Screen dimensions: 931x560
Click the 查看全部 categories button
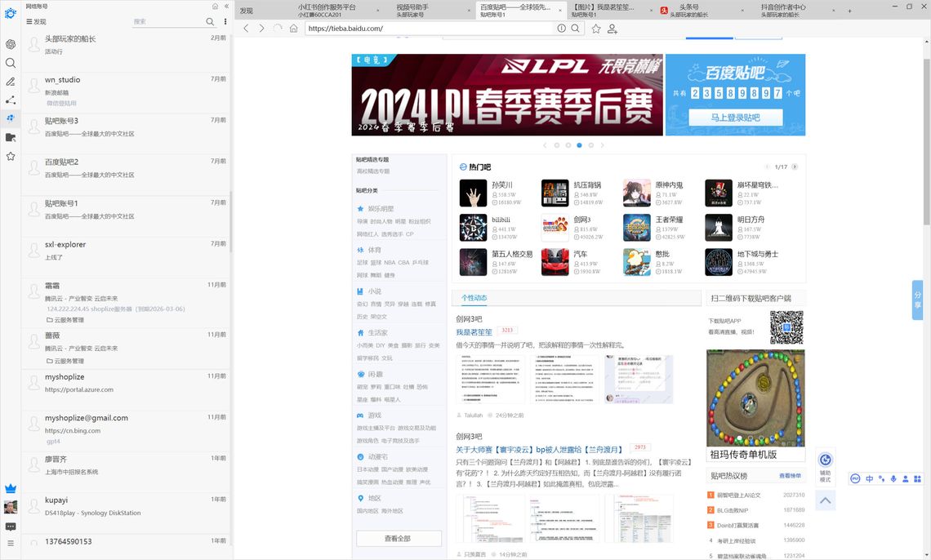(x=399, y=538)
